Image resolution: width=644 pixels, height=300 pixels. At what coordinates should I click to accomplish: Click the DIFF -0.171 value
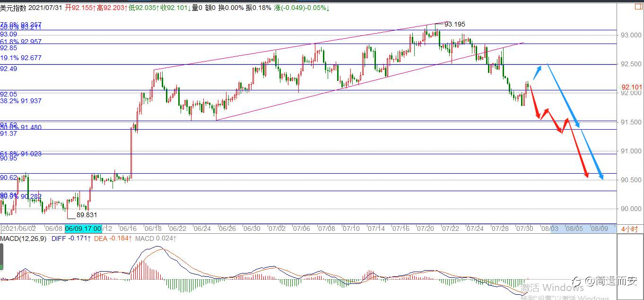[70, 238]
